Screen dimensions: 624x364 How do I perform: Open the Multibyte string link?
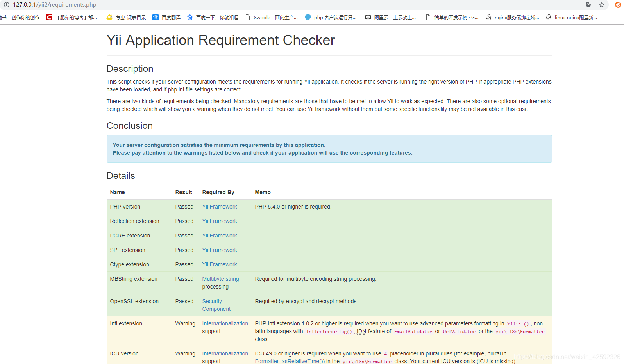[x=220, y=279]
